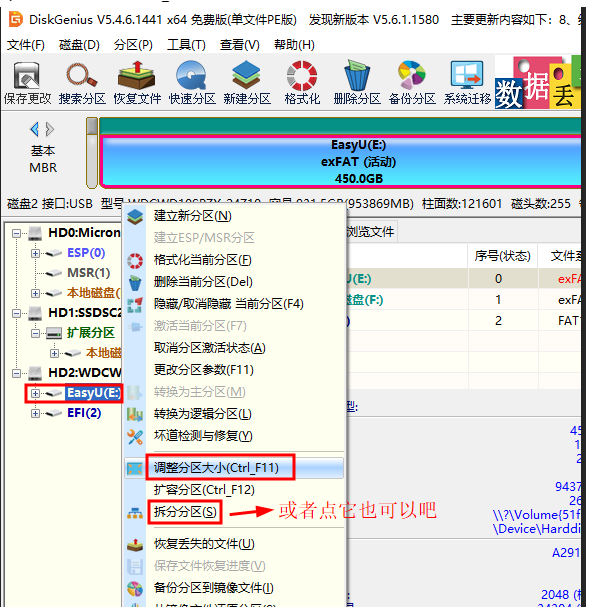Screen dimensions: 590x610
Task: Collapse the 扩展分区 node
Action: [35, 333]
